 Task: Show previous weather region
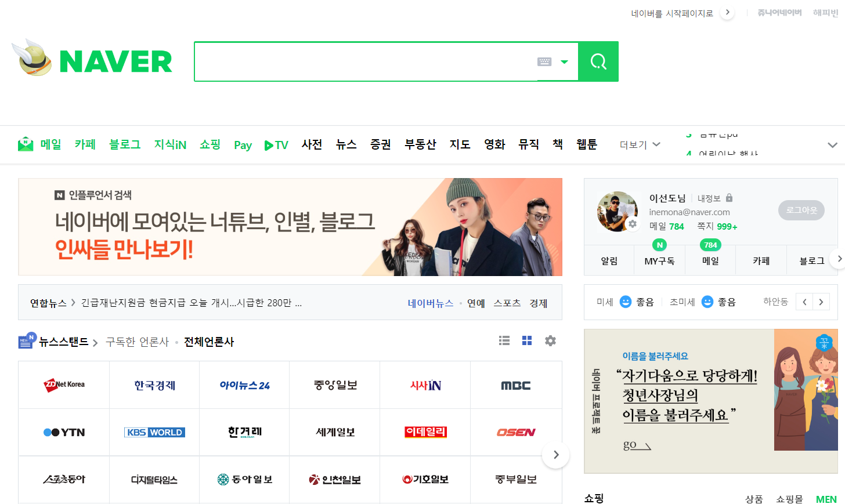click(804, 302)
